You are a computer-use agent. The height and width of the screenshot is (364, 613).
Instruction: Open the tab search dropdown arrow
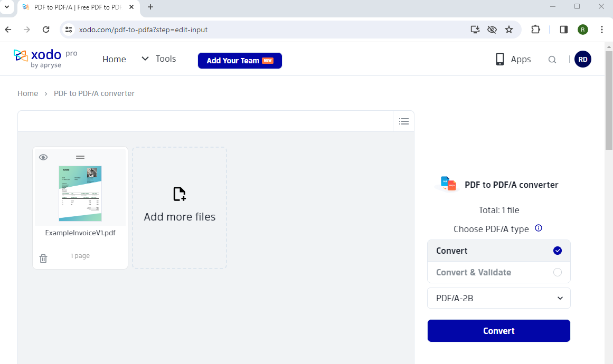tap(7, 7)
